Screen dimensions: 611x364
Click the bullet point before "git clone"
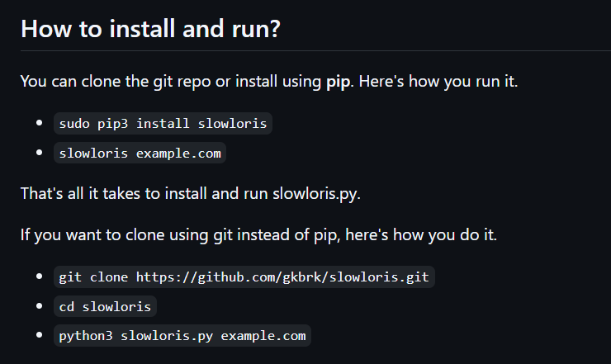pyautogui.click(x=39, y=277)
